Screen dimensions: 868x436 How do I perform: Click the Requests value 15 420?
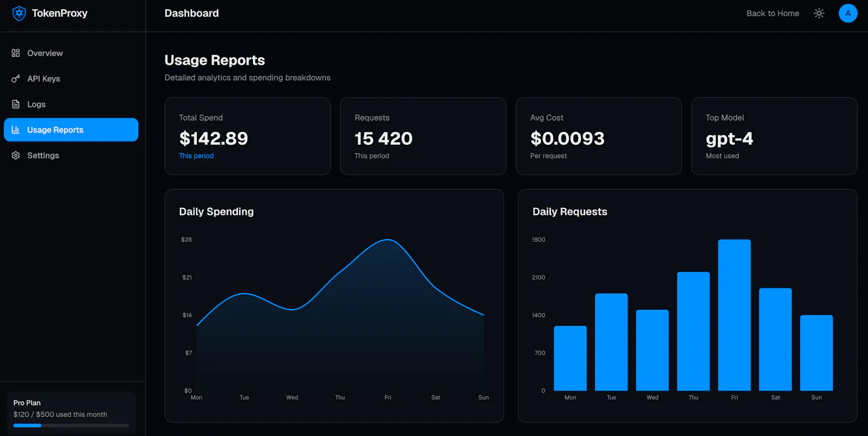(384, 138)
